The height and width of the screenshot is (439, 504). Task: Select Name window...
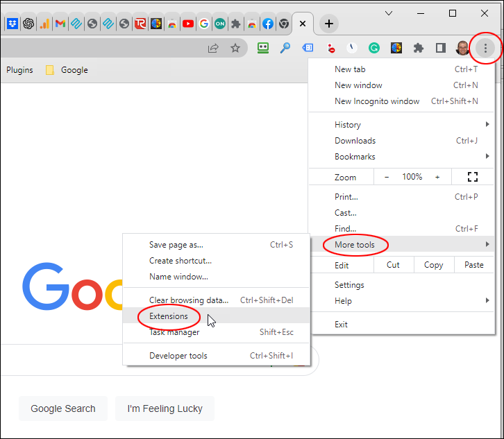(x=217, y=277)
